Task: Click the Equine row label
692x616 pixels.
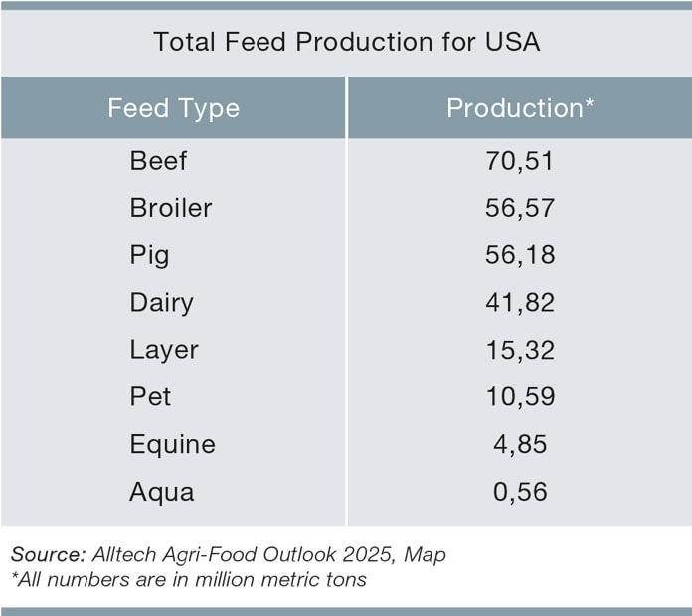Action: 172,444
